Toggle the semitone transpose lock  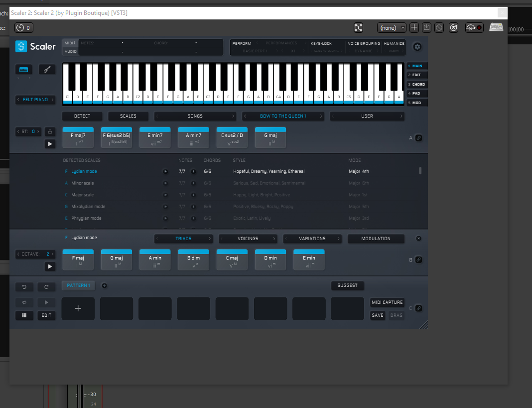click(50, 132)
